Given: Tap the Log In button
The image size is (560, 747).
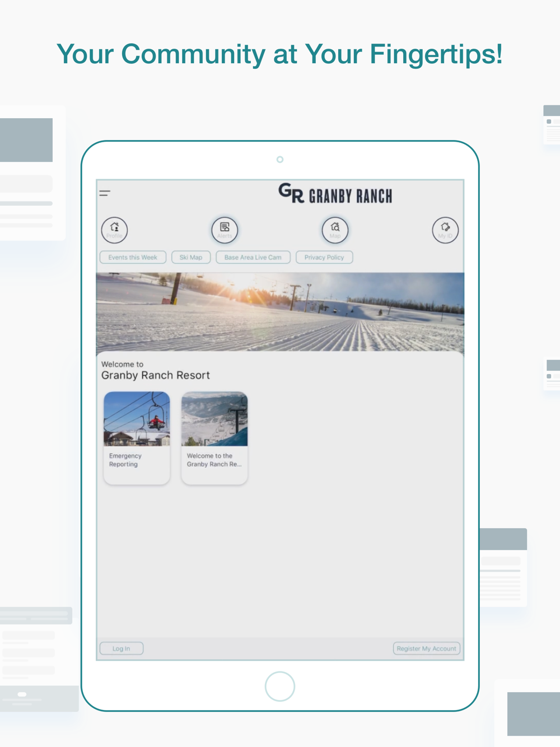Looking at the screenshot, I should (x=122, y=648).
